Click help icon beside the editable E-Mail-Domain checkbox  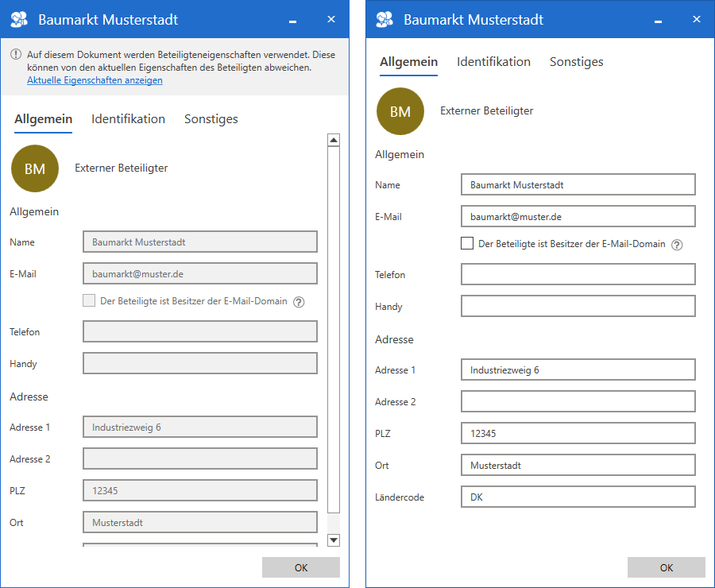[x=677, y=245]
